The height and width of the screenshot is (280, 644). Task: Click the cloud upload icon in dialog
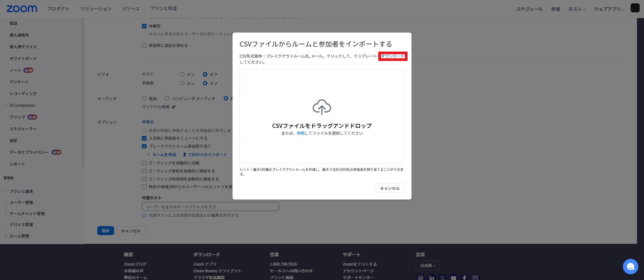[322, 107]
